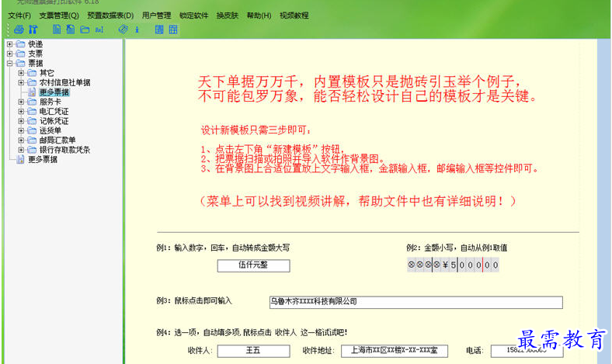
Task: Click the paperclip attachment toolbar icon
Action: [123, 29]
